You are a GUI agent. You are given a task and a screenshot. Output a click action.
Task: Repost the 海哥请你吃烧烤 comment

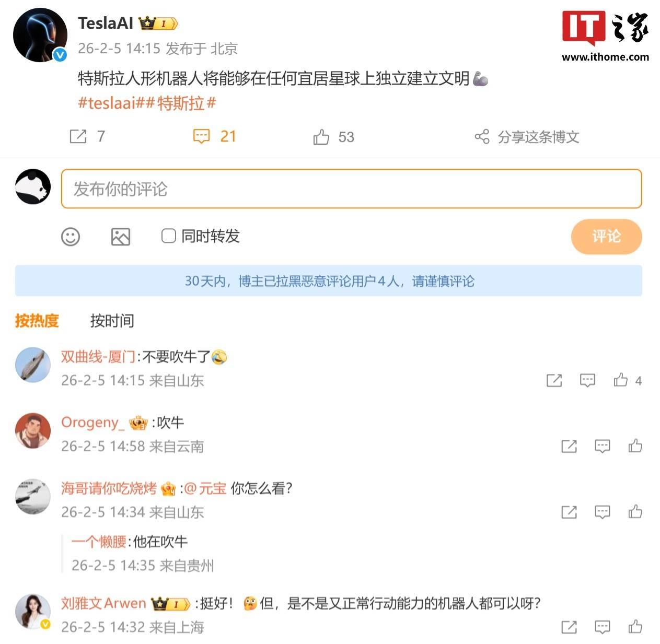[x=569, y=512]
